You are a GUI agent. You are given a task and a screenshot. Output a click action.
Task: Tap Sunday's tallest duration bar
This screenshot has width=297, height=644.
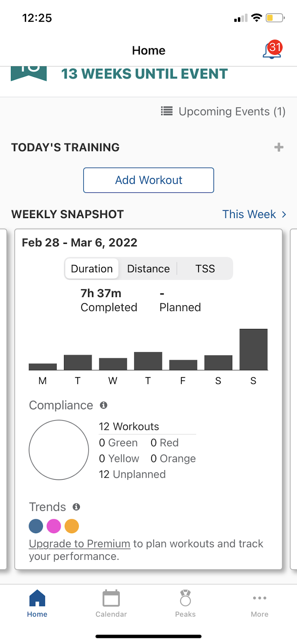pos(254,349)
